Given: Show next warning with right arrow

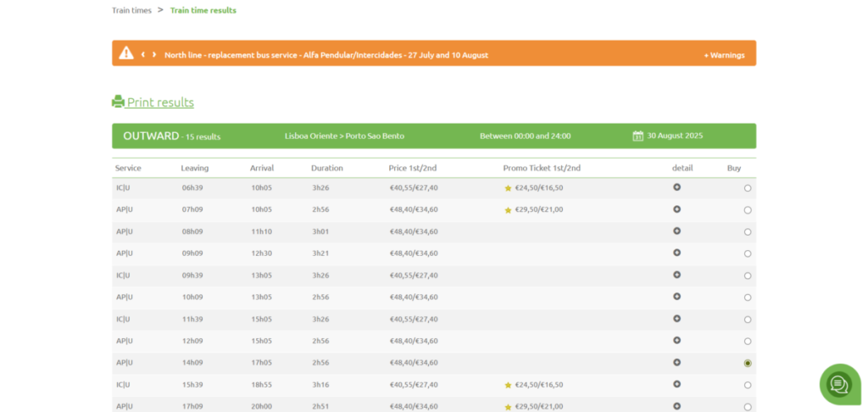Looking at the screenshot, I should click(x=154, y=54).
